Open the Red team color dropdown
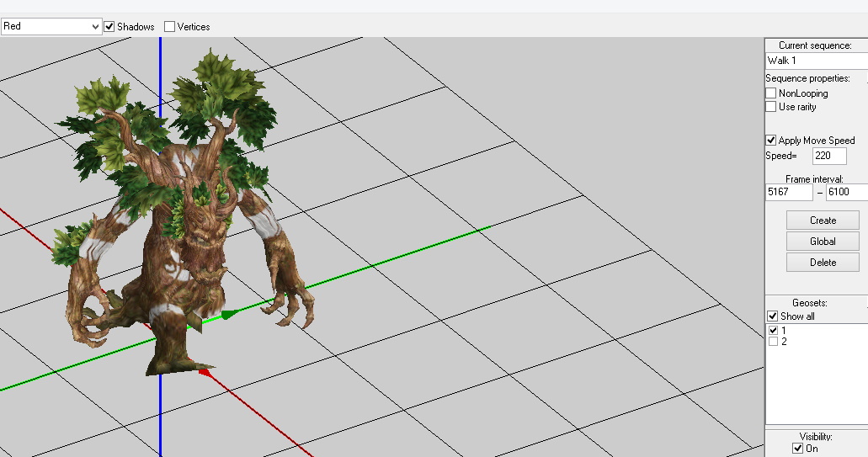Viewport: 868px width, 457px height. click(x=51, y=27)
